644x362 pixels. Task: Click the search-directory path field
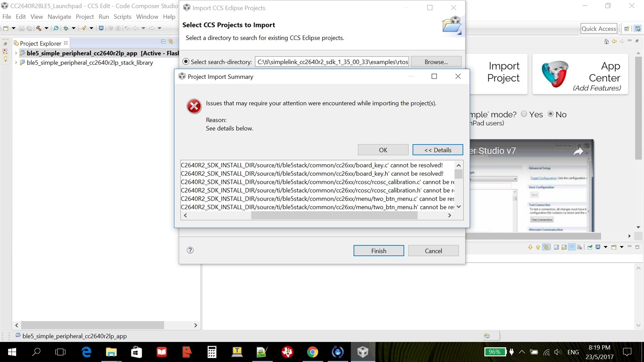click(332, 62)
